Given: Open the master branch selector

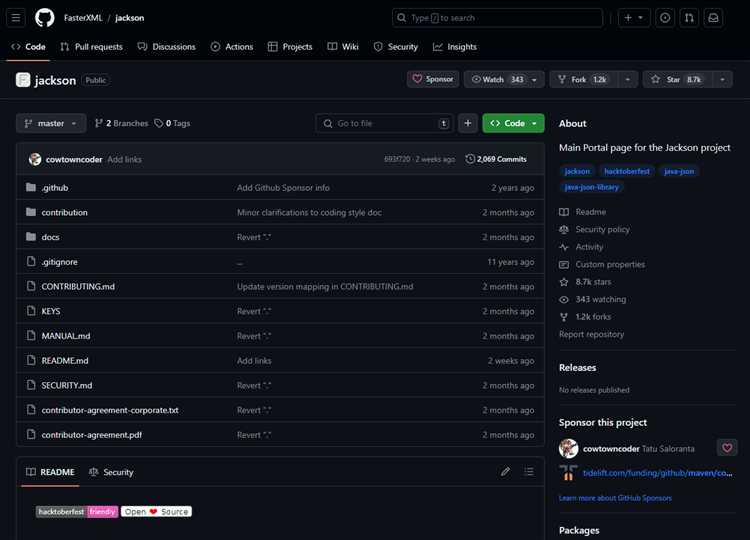Looking at the screenshot, I should click(x=51, y=123).
